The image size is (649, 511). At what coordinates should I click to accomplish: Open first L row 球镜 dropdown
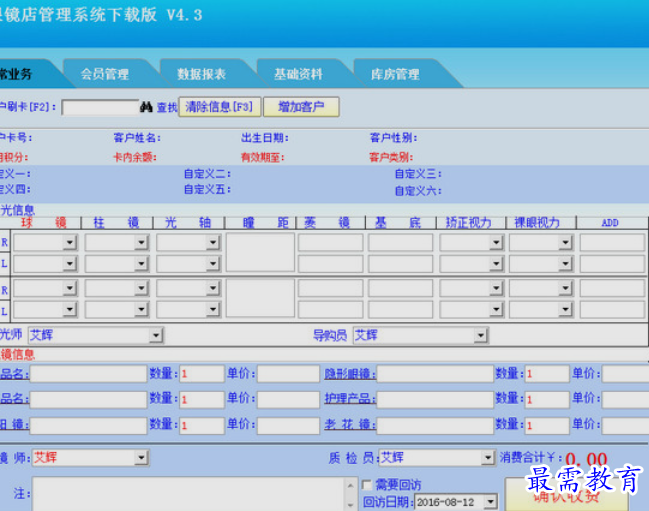[x=70, y=264]
